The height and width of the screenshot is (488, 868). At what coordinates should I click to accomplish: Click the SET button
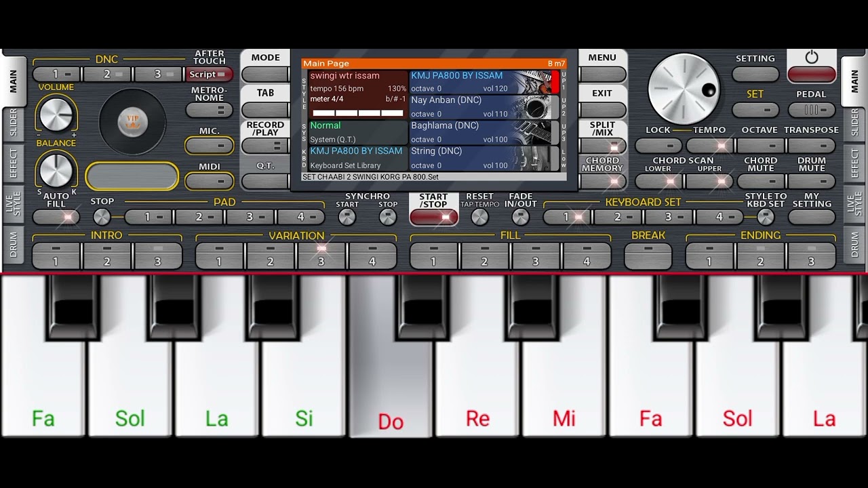click(x=755, y=110)
